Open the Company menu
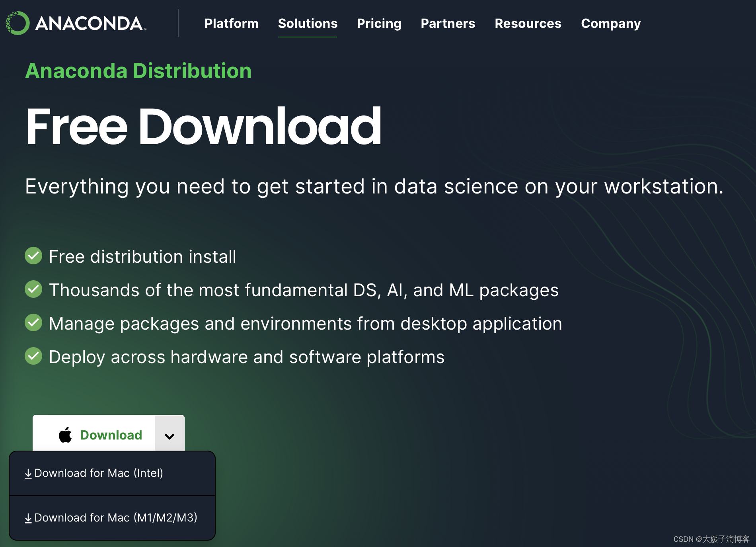This screenshot has height=547, width=756. pyautogui.click(x=611, y=23)
